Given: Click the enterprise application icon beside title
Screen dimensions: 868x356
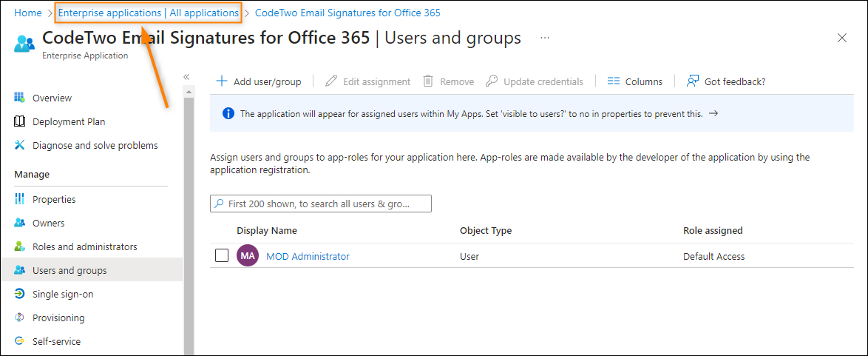Looking at the screenshot, I should (x=25, y=43).
